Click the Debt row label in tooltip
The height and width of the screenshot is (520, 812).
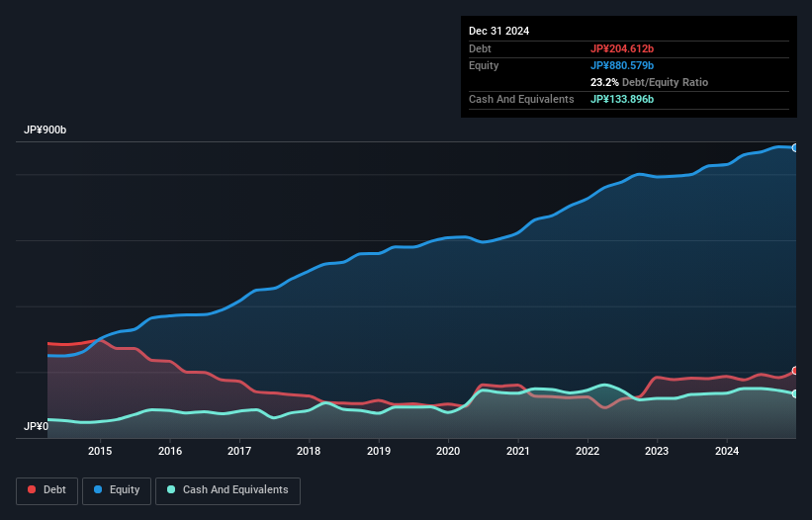[480, 48]
